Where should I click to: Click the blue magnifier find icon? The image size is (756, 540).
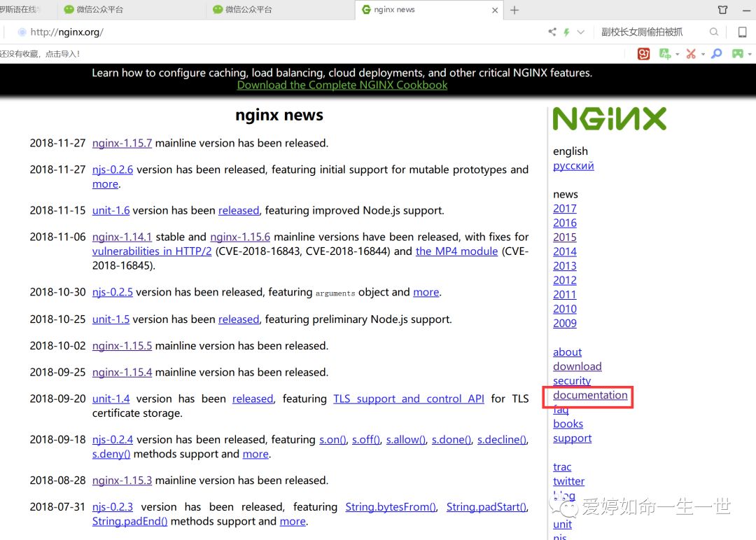pos(717,53)
